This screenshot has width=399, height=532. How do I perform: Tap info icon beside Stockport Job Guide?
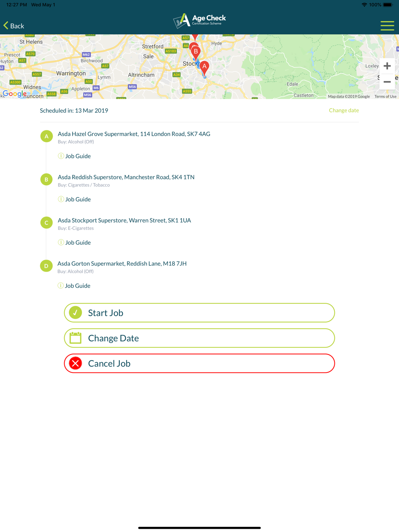pyautogui.click(x=61, y=242)
